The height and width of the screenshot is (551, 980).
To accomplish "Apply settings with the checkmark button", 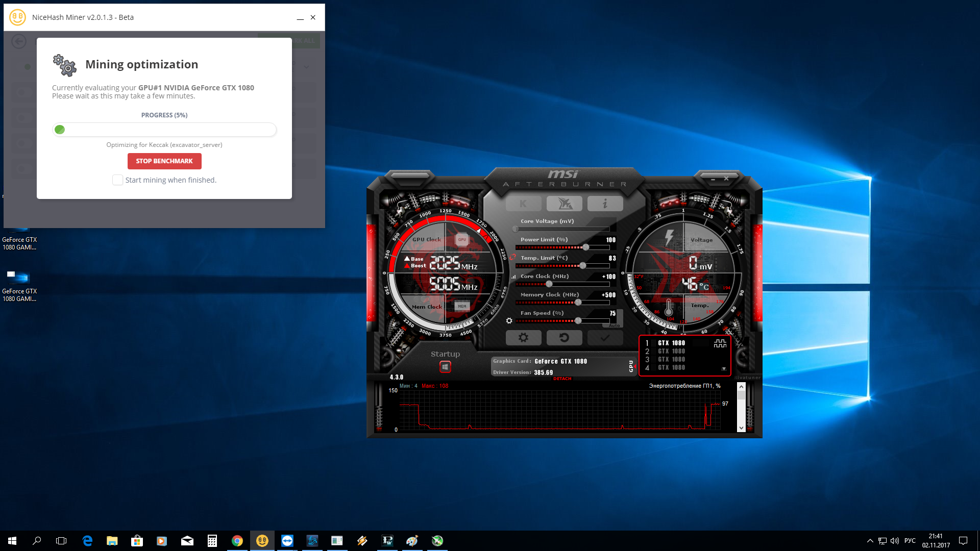I will pyautogui.click(x=605, y=338).
